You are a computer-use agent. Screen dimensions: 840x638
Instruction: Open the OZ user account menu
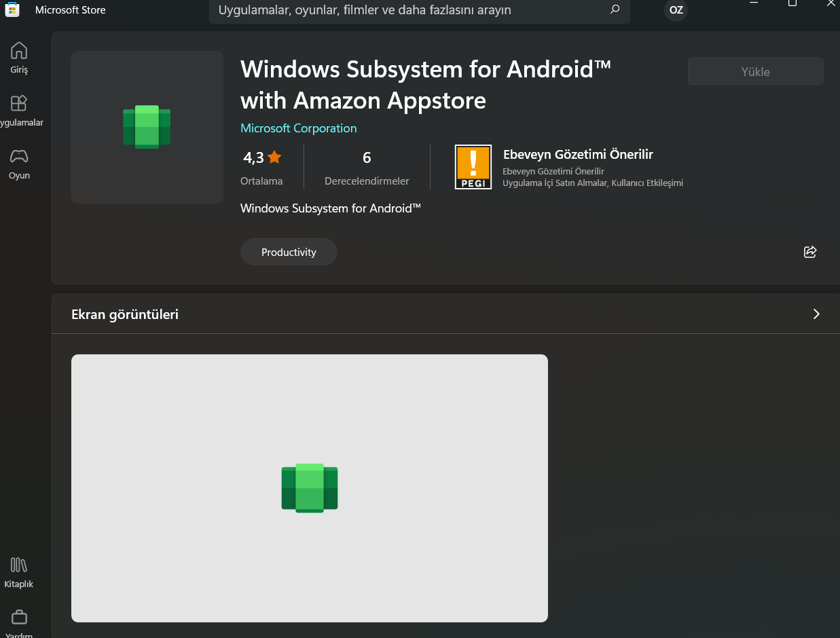tap(676, 10)
